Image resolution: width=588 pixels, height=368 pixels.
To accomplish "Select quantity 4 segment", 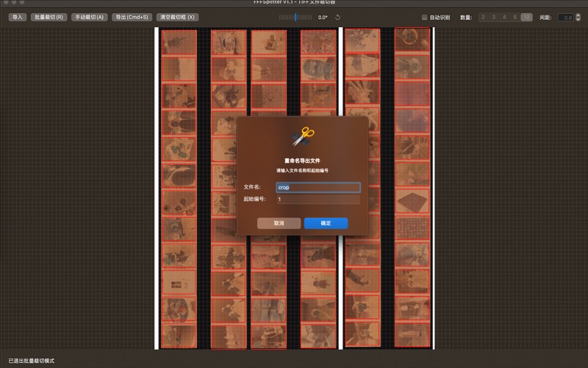I will tap(504, 17).
